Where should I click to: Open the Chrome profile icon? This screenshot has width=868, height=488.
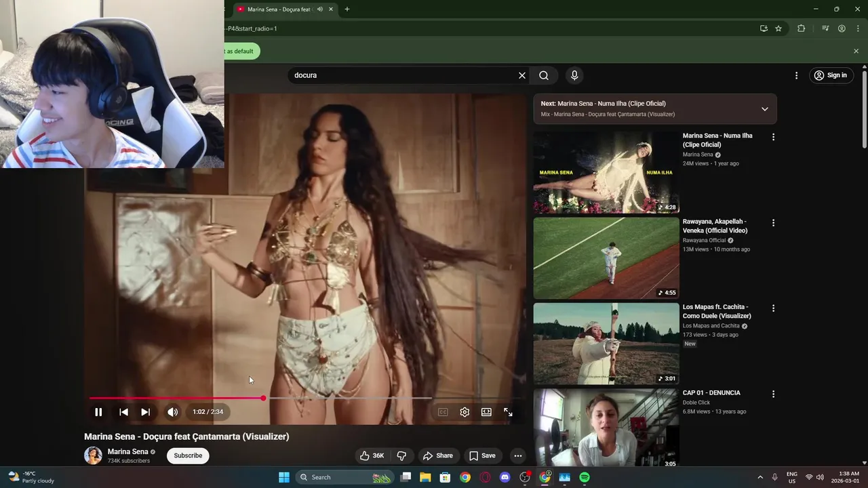tap(842, 28)
